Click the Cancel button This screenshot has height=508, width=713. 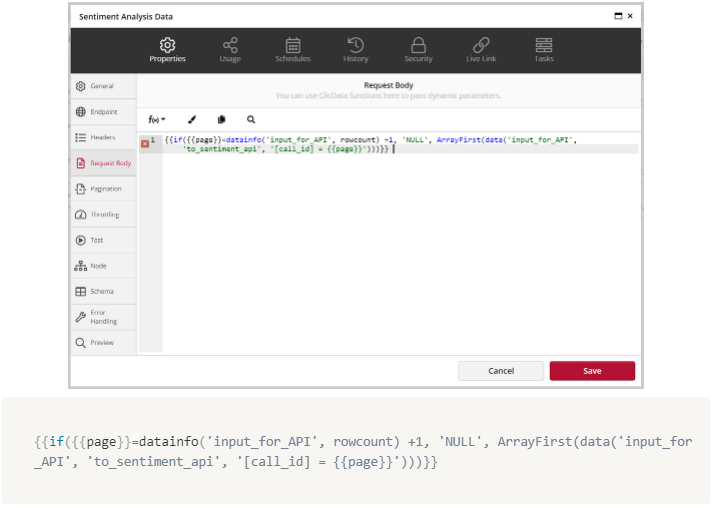(501, 371)
